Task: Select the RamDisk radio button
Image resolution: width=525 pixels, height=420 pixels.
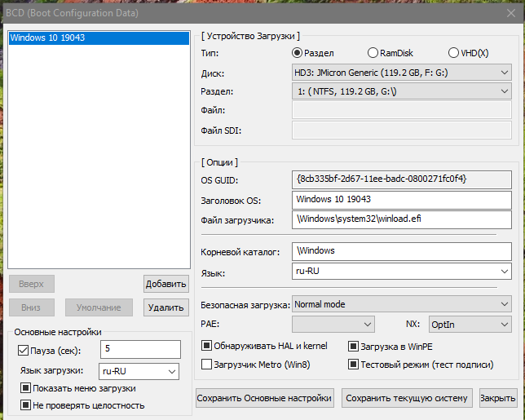Action: (x=373, y=53)
